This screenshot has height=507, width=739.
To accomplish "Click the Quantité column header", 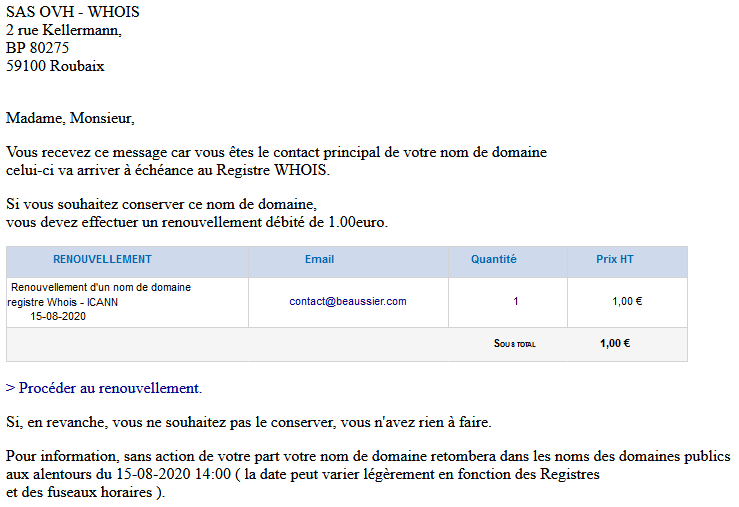I will (494, 260).
